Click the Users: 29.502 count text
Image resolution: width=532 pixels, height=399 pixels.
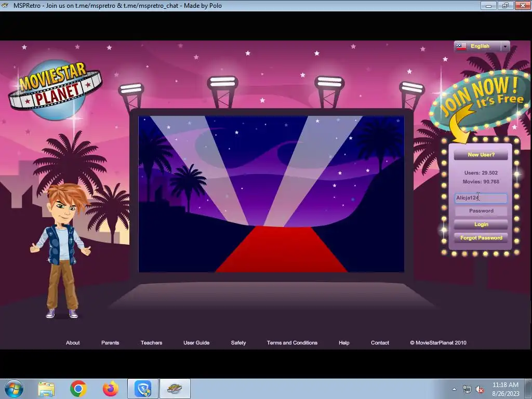click(x=481, y=172)
